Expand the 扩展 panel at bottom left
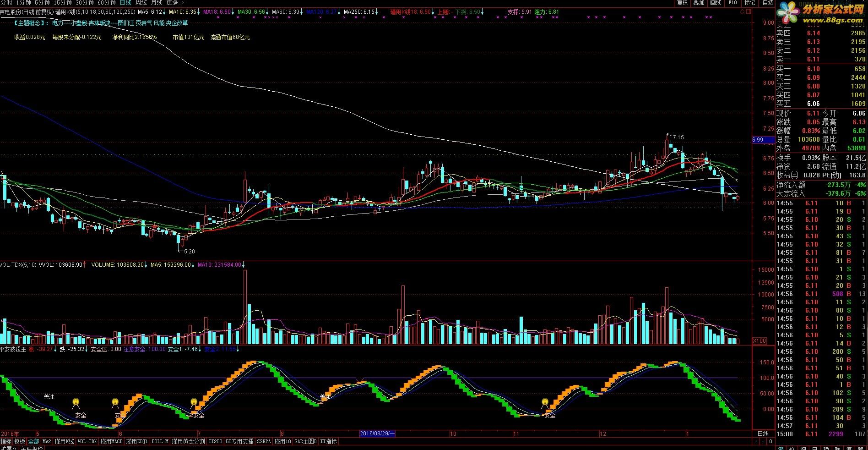The width and height of the screenshot is (868, 450). (x=8, y=448)
